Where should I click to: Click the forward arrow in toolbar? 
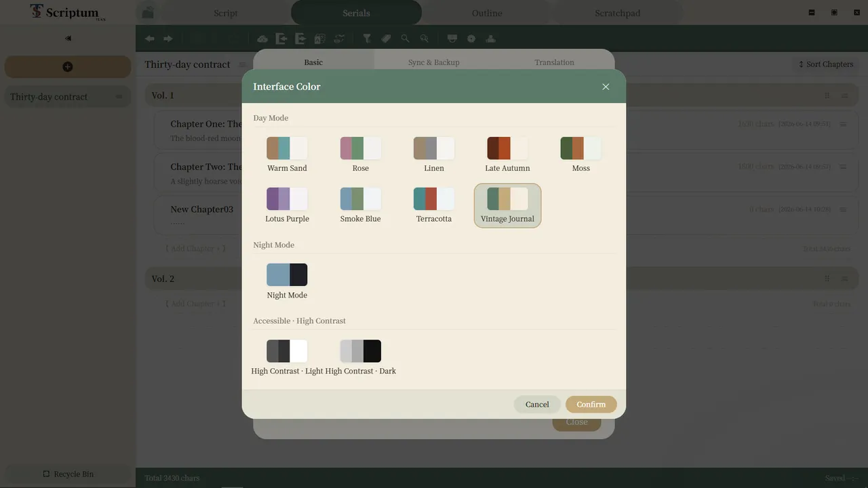168,39
